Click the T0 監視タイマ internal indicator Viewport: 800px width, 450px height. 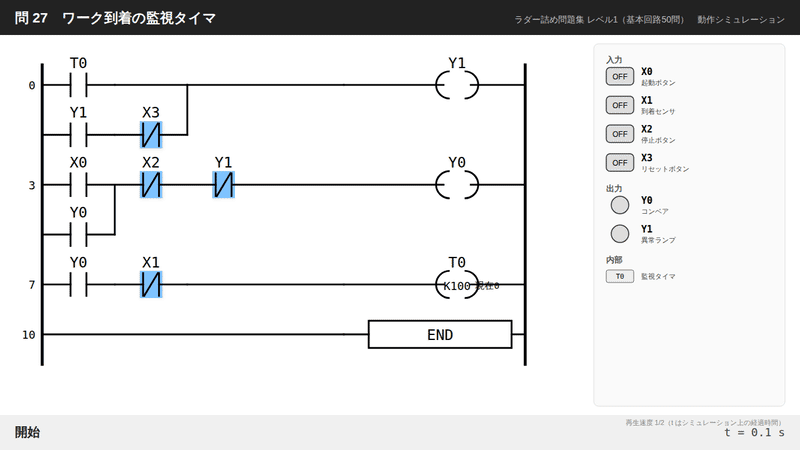click(x=619, y=276)
